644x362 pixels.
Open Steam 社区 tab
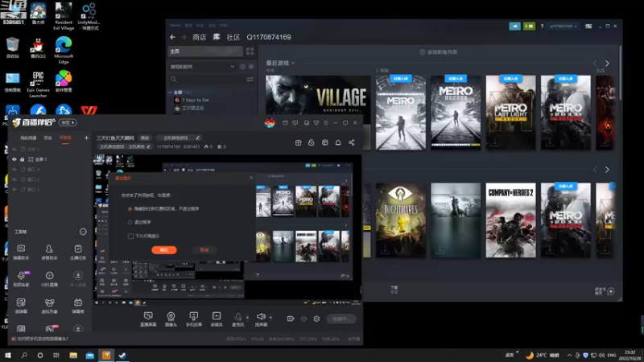233,37
